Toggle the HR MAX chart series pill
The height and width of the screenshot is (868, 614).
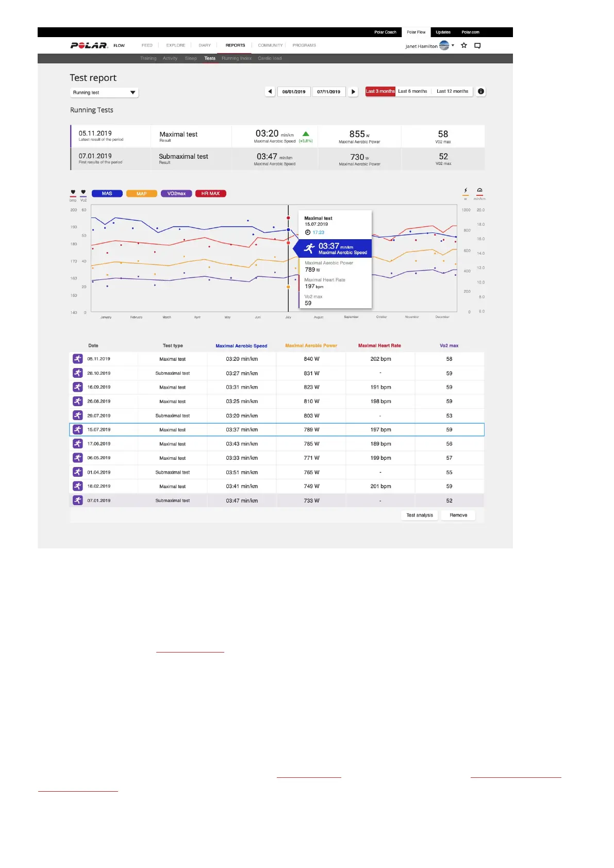coord(211,194)
